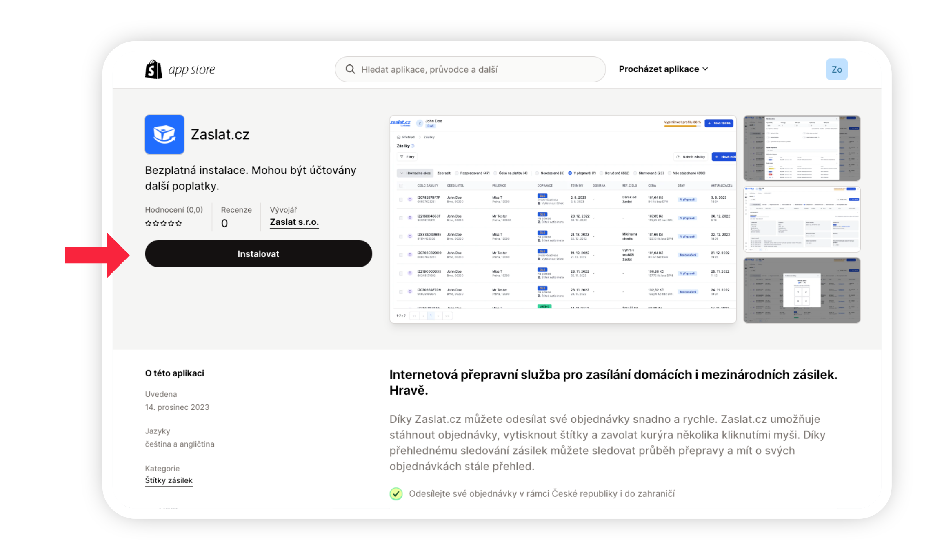
Task: Click the Zaslat.cz app icon
Action: coord(164,134)
